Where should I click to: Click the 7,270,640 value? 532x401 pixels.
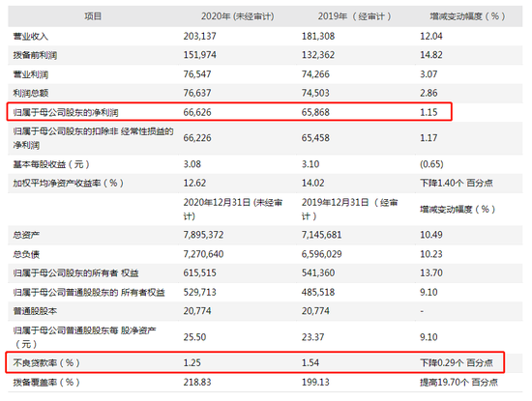tap(203, 254)
